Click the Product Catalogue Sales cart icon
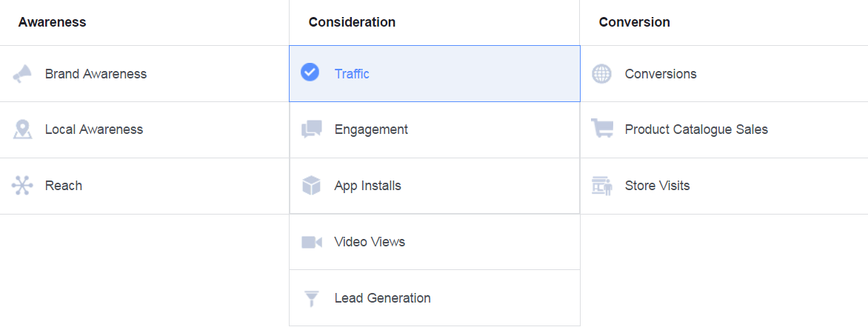The width and height of the screenshot is (868, 327). 601,129
